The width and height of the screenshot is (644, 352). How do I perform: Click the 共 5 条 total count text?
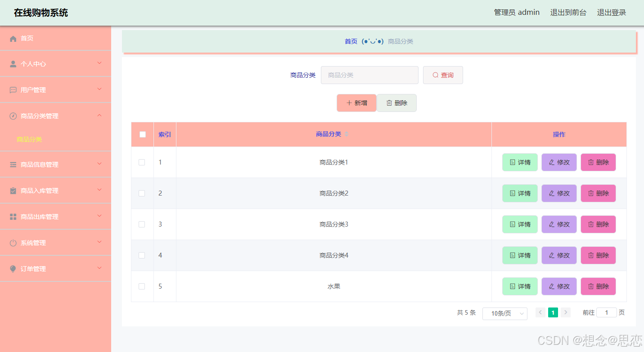point(466,312)
